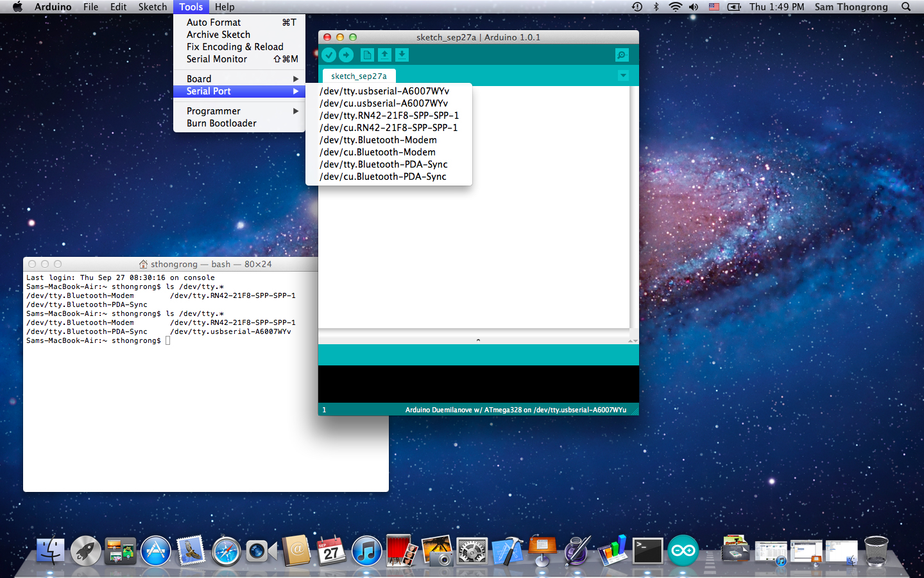924x578 pixels.
Task: Open System Preferences gear in the Dock
Action: point(472,551)
